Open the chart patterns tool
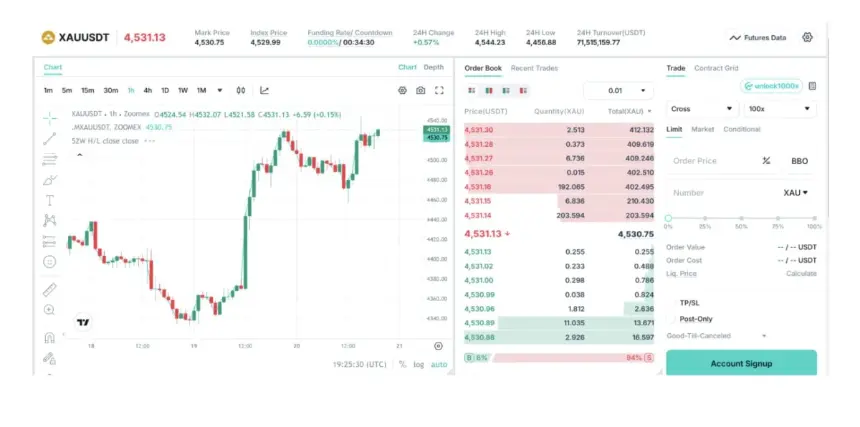 click(50, 221)
